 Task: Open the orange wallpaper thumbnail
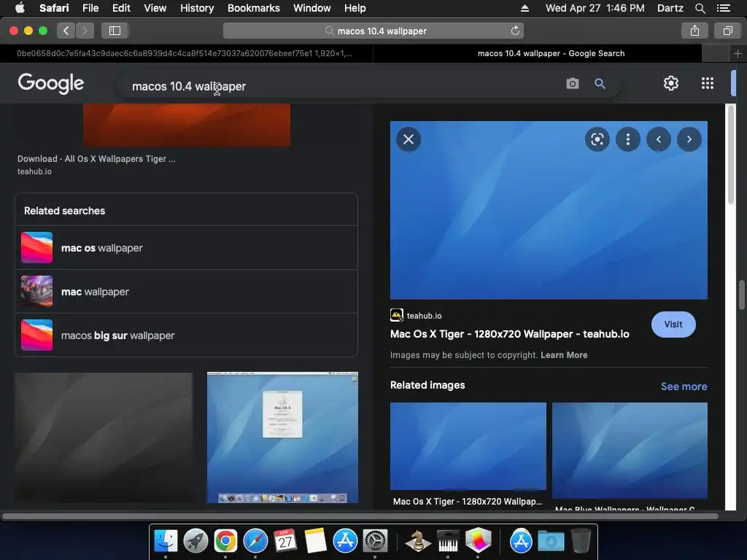(x=187, y=125)
